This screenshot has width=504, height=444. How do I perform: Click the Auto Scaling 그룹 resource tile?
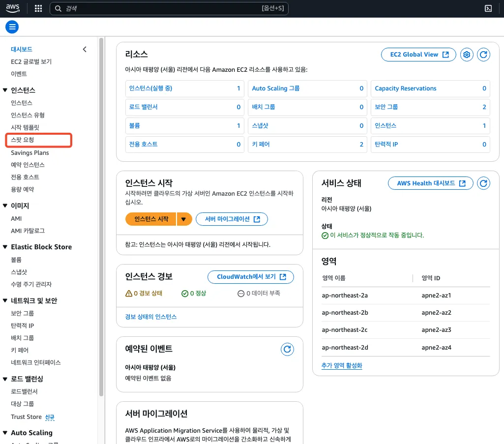pos(307,89)
